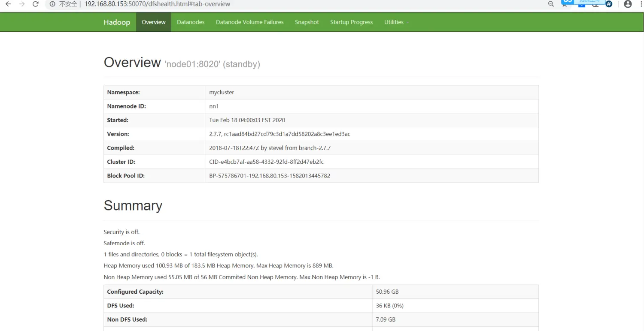
Task: Go back with the browser back arrow
Action: point(8,4)
